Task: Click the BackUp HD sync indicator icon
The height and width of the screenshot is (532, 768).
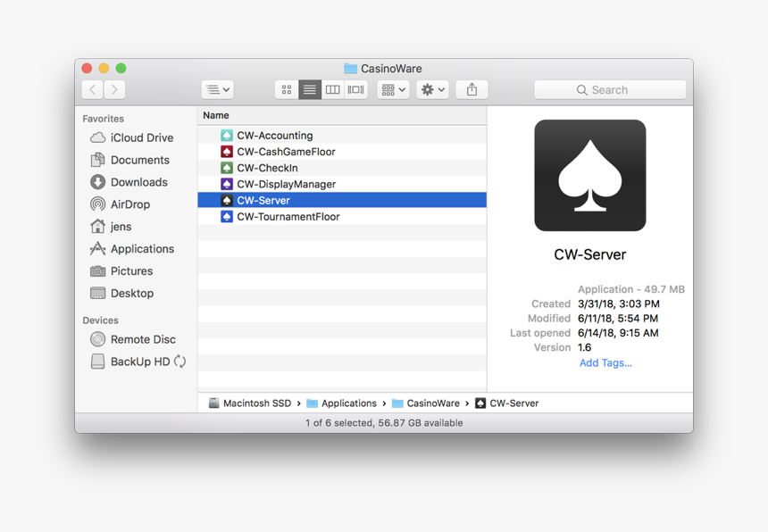Action: [x=179, y=362]
